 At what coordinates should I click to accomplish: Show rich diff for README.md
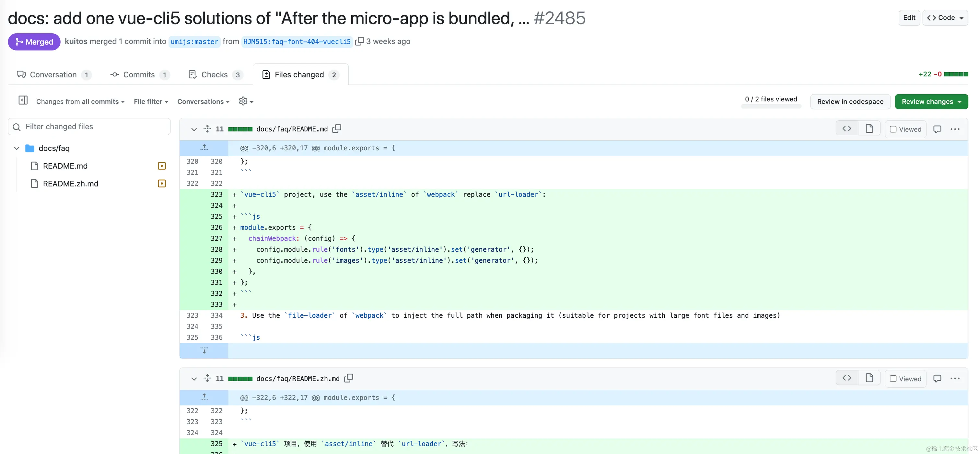coord(869,129)
